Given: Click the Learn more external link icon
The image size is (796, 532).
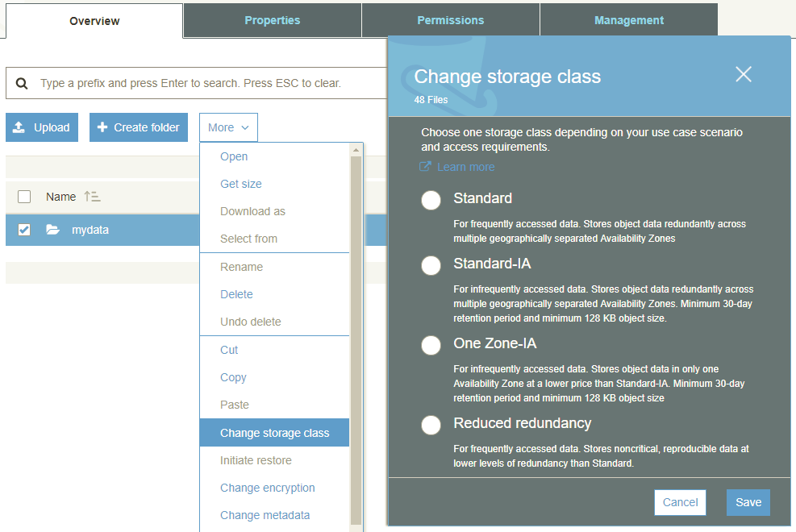Looking at the screenshot, I should coord(426,167).
